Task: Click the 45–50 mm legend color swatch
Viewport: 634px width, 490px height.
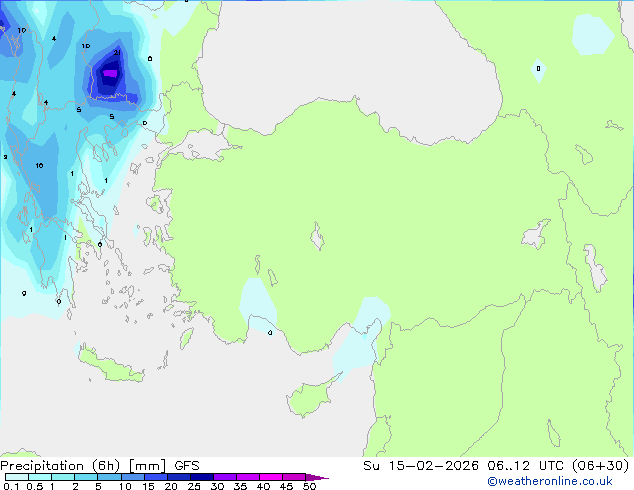Action: point(294,477)
